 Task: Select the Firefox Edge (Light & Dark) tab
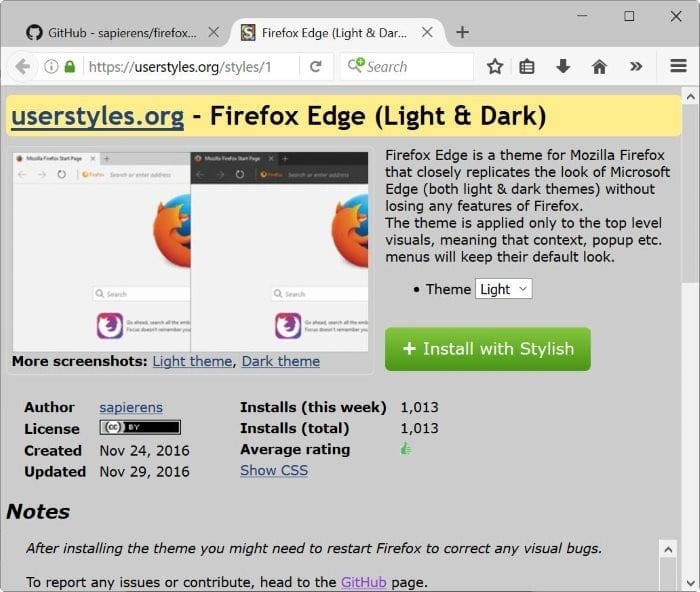336,33
